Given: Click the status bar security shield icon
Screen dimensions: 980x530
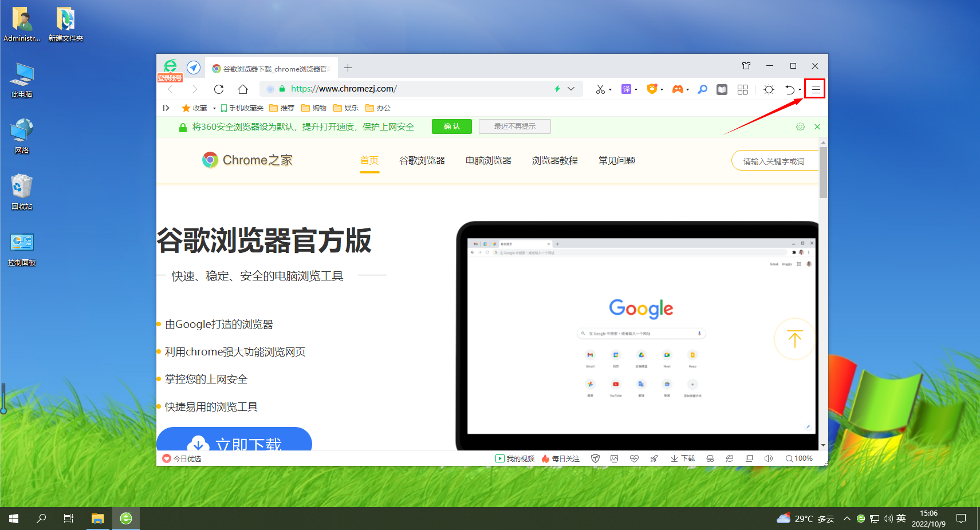Looking at the screenshot, I should (595, 458).
